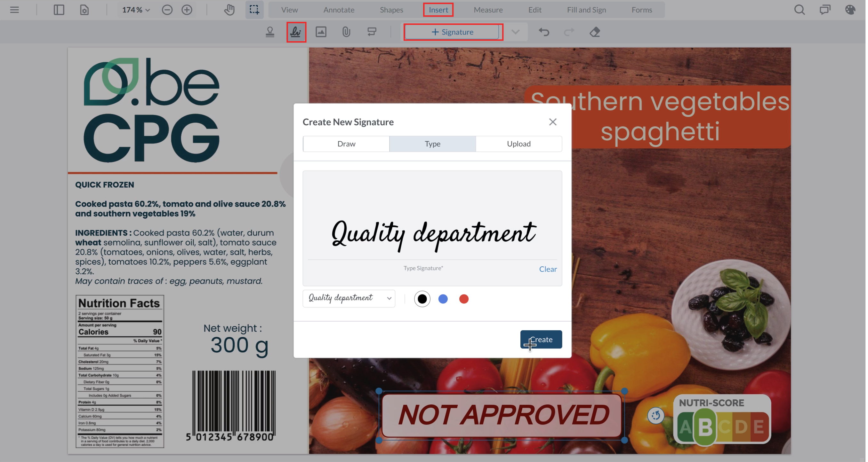Select the Pan hand tool

pos(229,10)
